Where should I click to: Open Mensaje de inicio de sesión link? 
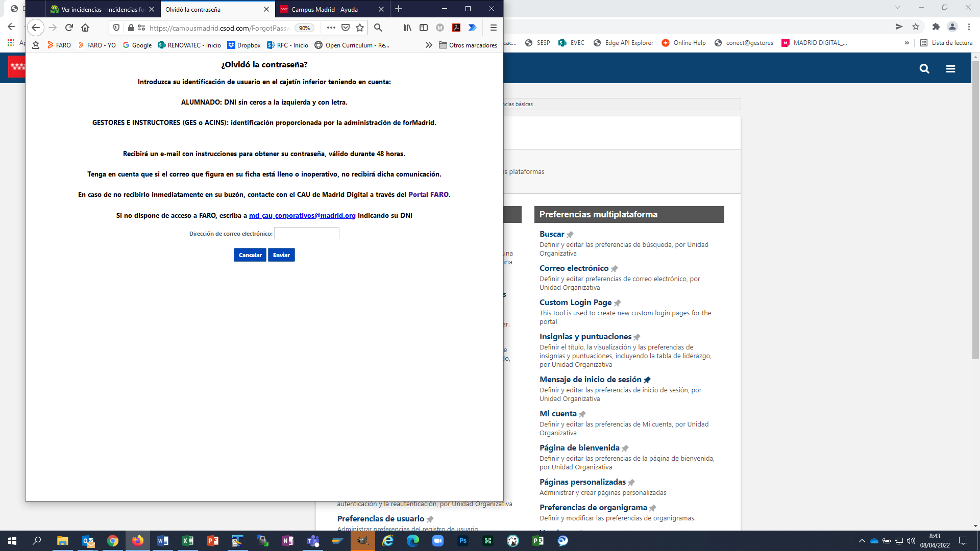591,379
